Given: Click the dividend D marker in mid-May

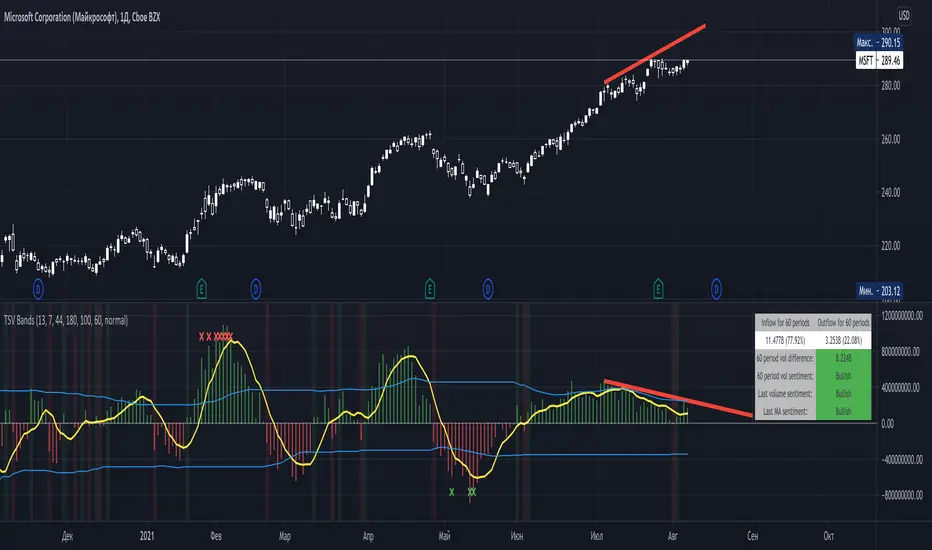Looking at the screenshot, I should 488,290.
